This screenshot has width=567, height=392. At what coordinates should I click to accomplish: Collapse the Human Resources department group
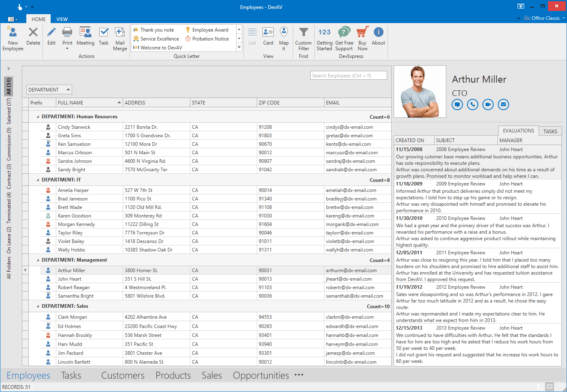coord(38,117)
